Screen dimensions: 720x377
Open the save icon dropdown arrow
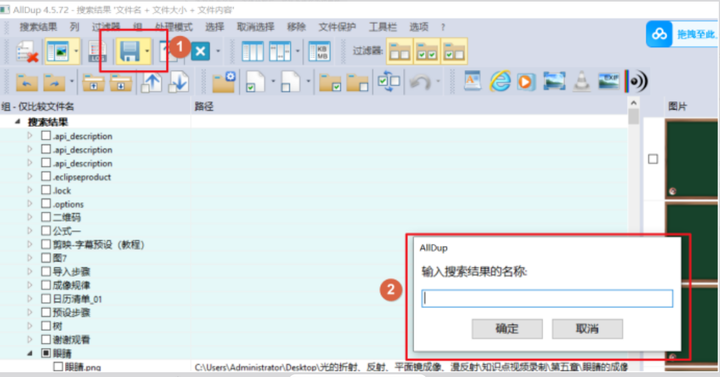(147, 51)
